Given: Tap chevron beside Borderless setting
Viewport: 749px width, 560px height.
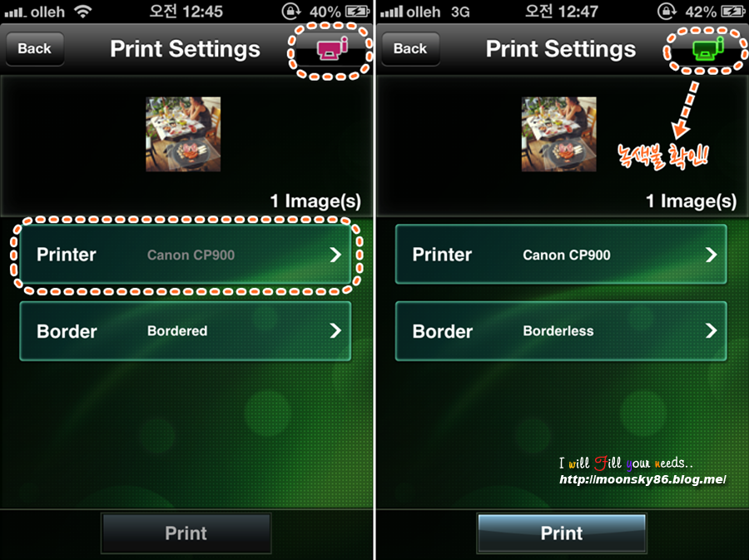Looking at the screenshot, I should 712,330.
